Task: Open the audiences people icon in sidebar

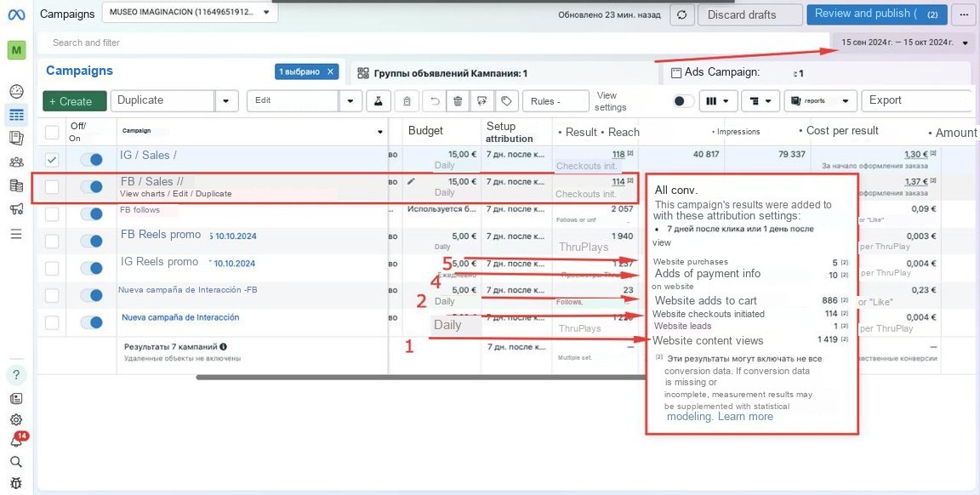Action: (x=17, y=162)
